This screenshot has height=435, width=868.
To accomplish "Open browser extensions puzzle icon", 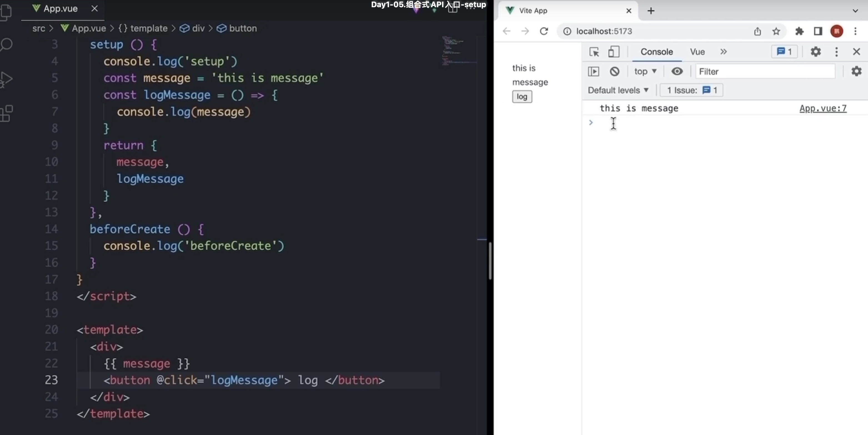I will pyautogui.click(x=799, y=31).
